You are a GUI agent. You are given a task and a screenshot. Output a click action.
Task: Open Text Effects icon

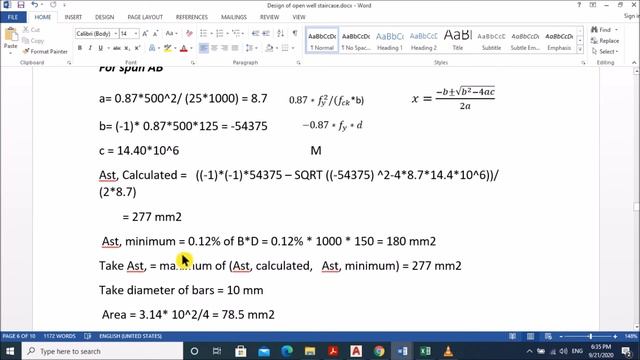coord(152,48)
